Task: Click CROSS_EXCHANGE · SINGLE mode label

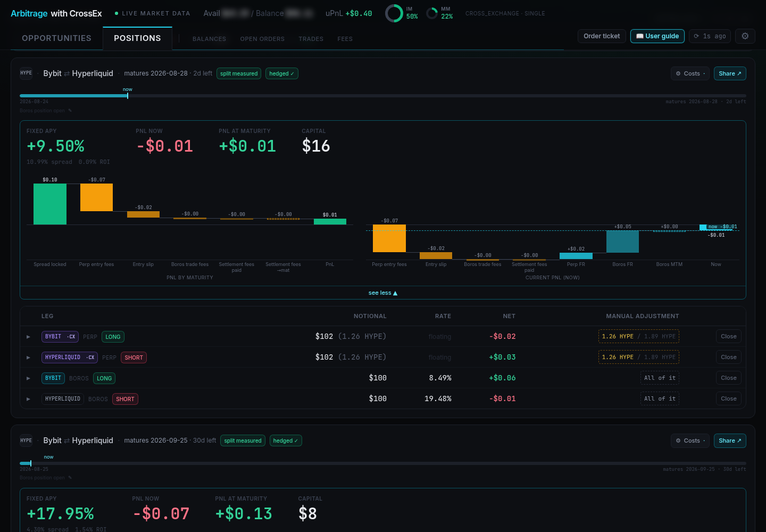Action: point(505,13)
